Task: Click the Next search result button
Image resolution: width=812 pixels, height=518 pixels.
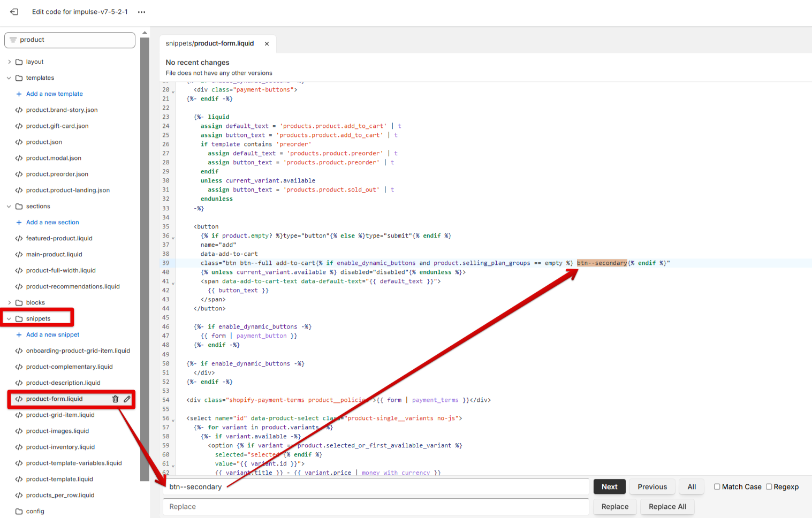Action: 609,486
